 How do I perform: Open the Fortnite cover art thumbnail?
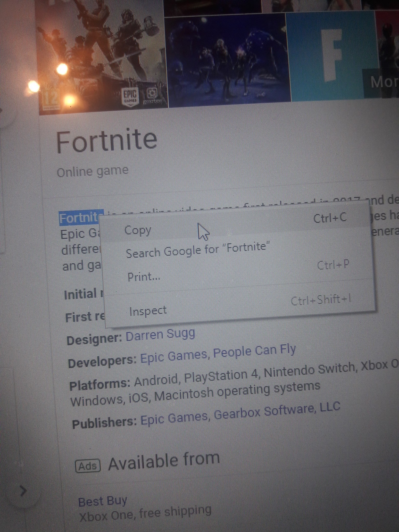[102, 57]
